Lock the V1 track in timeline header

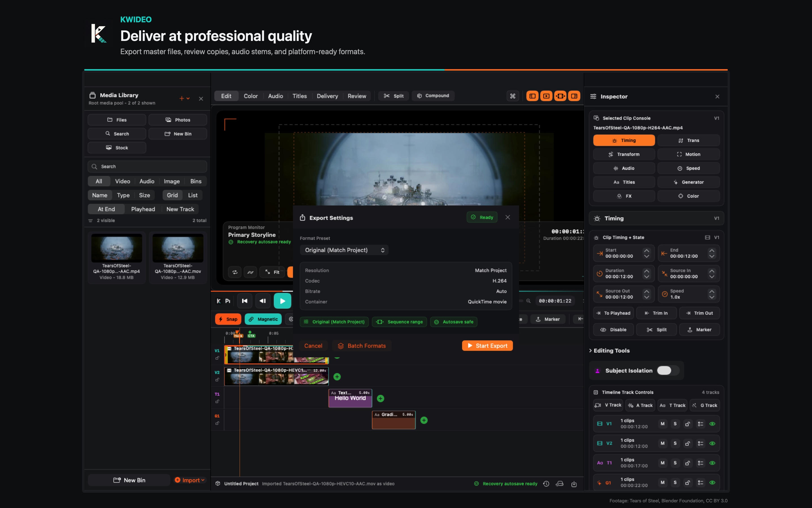coord(217,358)
